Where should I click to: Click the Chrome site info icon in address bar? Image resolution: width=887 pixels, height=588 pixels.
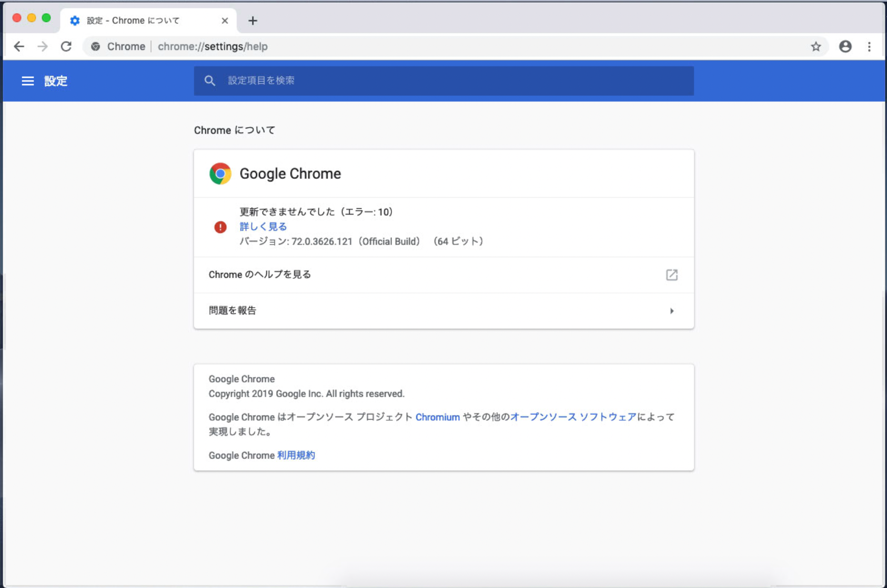click(95, 47)
